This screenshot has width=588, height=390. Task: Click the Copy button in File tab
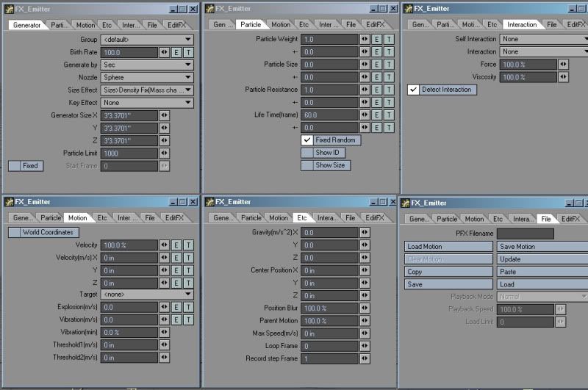tap(448, 272)
